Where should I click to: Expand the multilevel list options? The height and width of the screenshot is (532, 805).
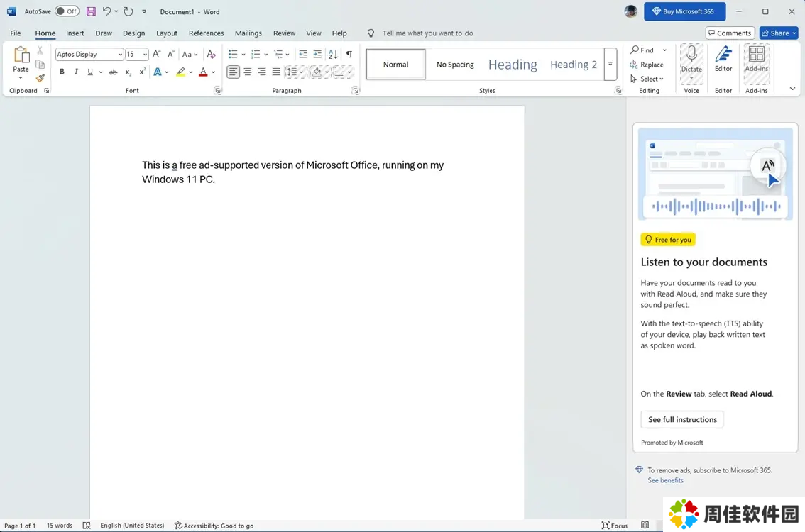(x=287, y=55)
